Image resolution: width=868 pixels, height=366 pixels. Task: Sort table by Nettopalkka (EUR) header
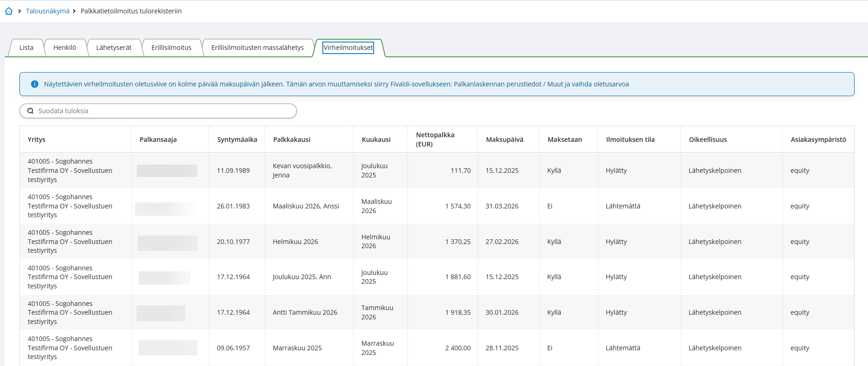coord(435,140)
